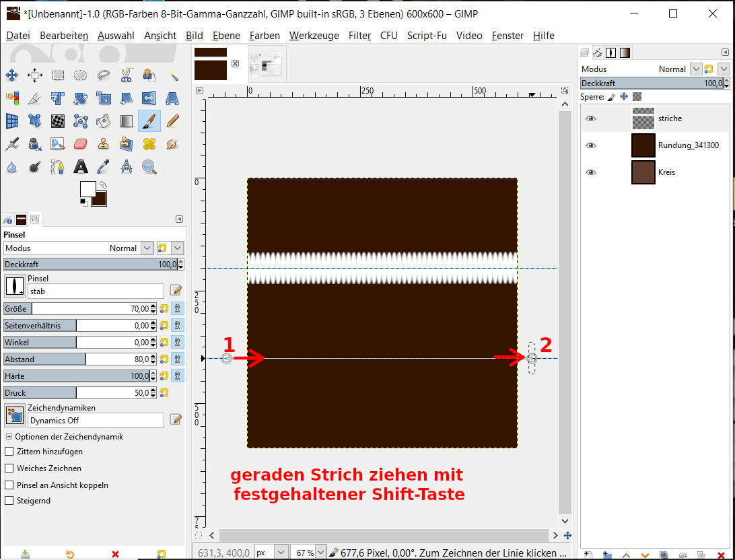The image size is (735, 560).
Task: Open tool options panel menu arrow
Action: pos(179,219)
